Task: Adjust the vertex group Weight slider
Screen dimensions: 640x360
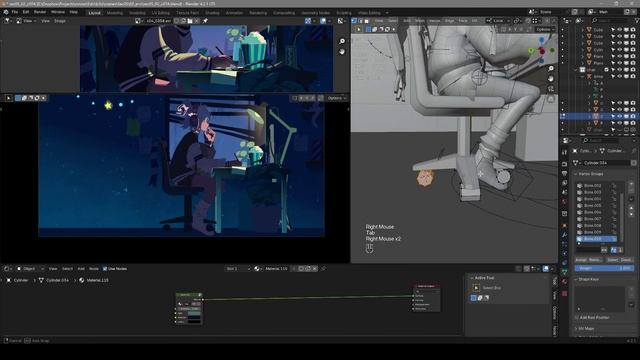Action: coord(604,268)
